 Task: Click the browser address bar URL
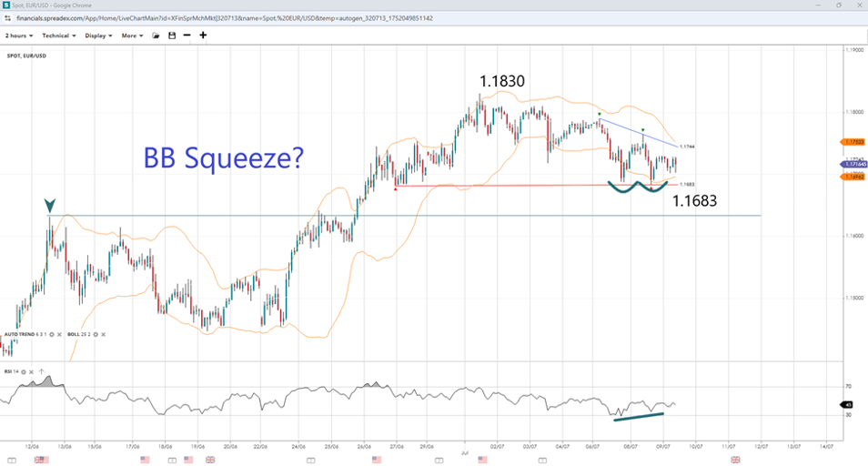tap(237, 18)
